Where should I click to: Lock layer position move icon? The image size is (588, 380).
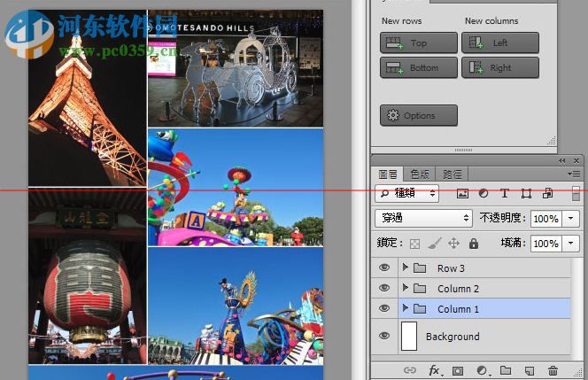click(x=453, y=244)
